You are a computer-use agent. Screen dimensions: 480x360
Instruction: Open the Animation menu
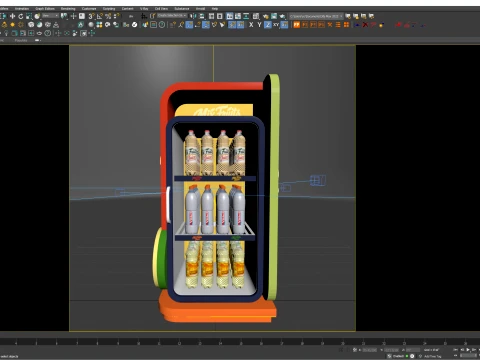[x=22, y=8]
